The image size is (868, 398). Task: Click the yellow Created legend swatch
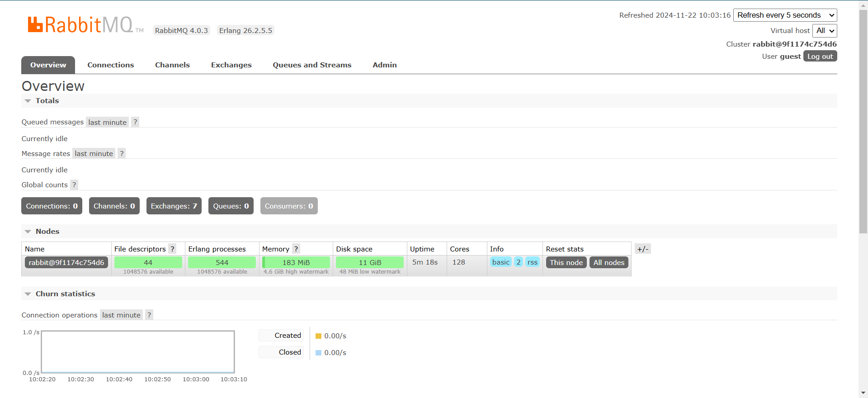pyautogui.click(x=318, y=336)
